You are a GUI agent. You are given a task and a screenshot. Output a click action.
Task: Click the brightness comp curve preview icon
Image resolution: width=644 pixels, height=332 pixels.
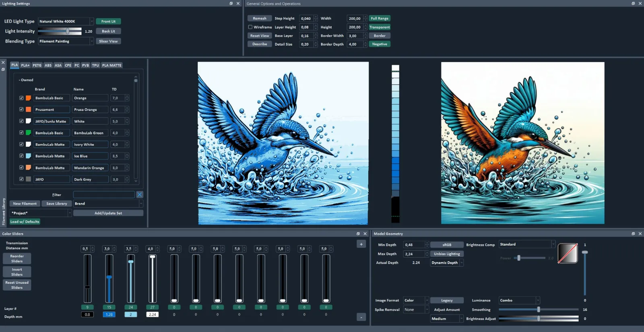click(x=568, y=253)
